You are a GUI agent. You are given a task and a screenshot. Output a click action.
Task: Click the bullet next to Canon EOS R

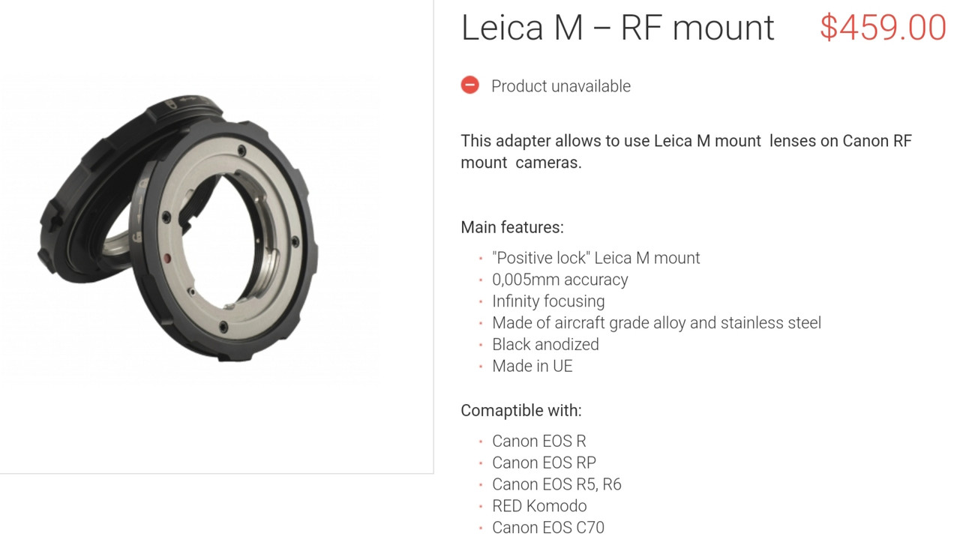point(481,442)
